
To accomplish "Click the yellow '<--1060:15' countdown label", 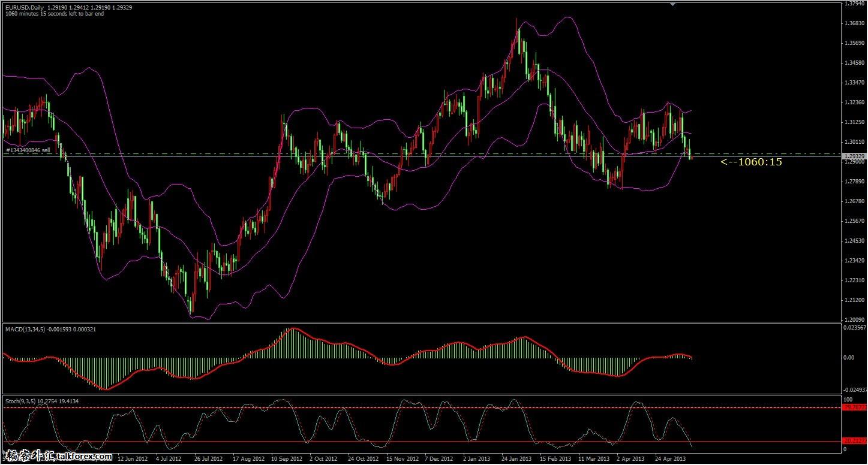I will 751,162.
